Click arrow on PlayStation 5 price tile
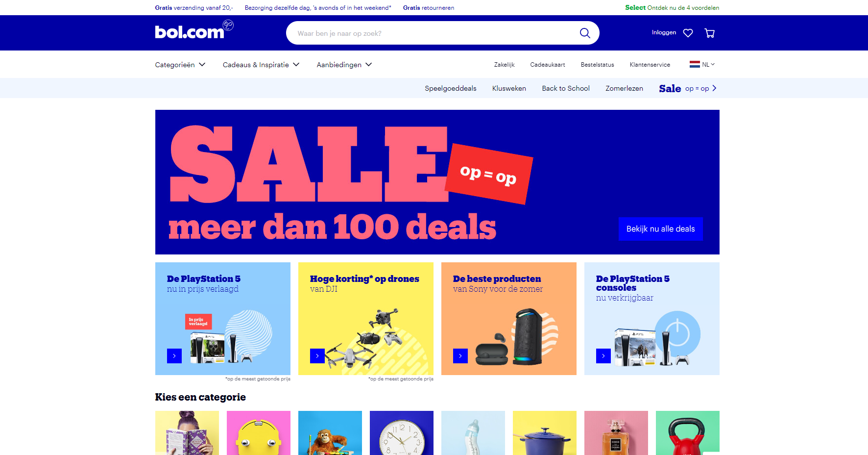 (174, 356)
